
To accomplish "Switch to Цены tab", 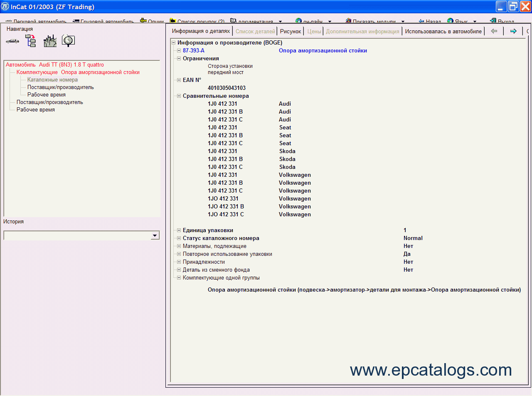I will pyautogui.click(x=314, y=31).
